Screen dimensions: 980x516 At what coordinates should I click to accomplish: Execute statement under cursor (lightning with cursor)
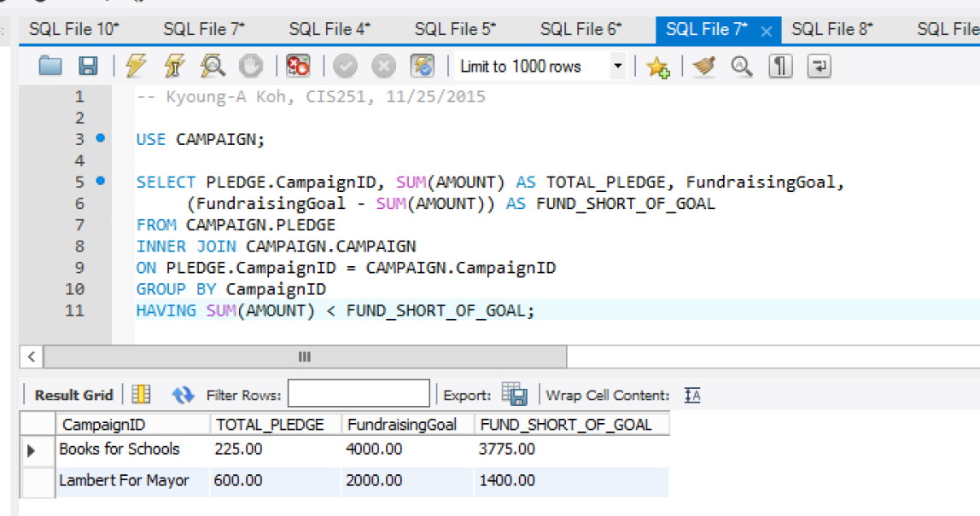(174, 66)
